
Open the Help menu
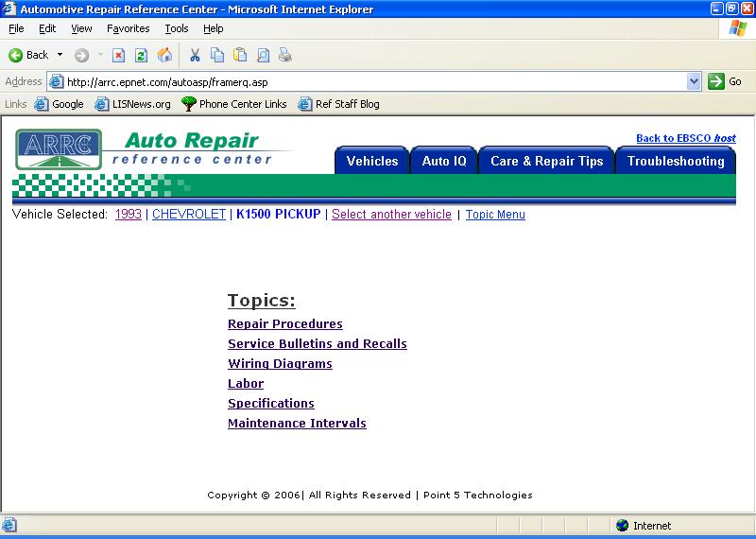click(214, 28)
